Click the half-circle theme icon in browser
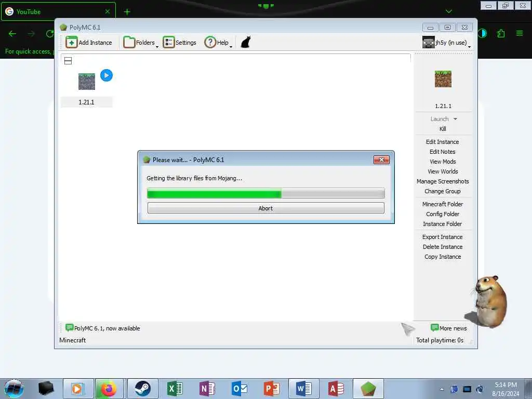 482,33
